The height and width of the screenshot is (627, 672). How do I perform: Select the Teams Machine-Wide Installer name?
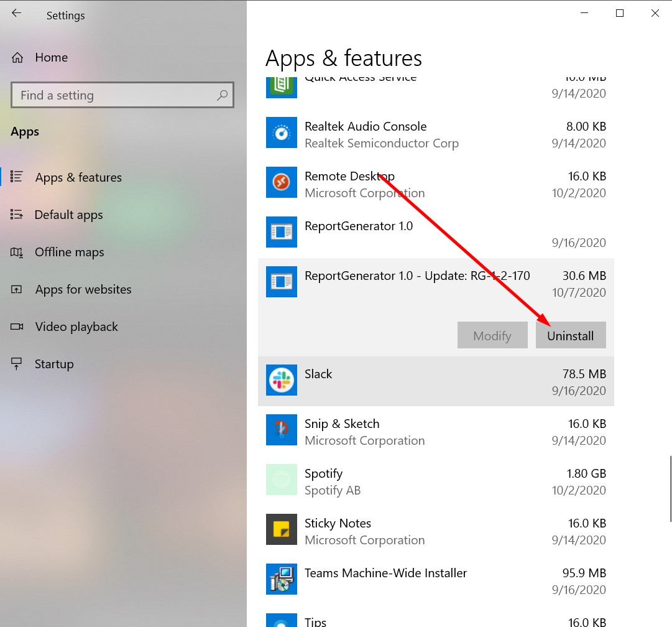[x=385, y=573]
